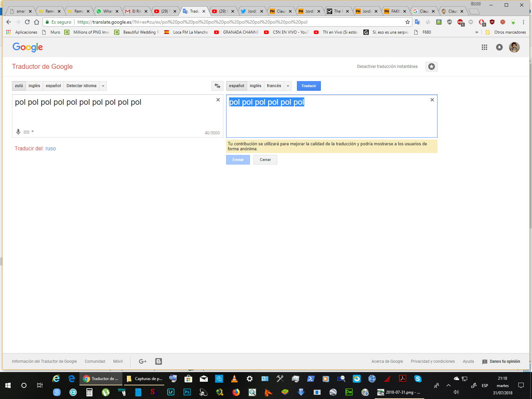Open Google notifications bell icon
Screen dimensions: 532x399
coord(499,47)
